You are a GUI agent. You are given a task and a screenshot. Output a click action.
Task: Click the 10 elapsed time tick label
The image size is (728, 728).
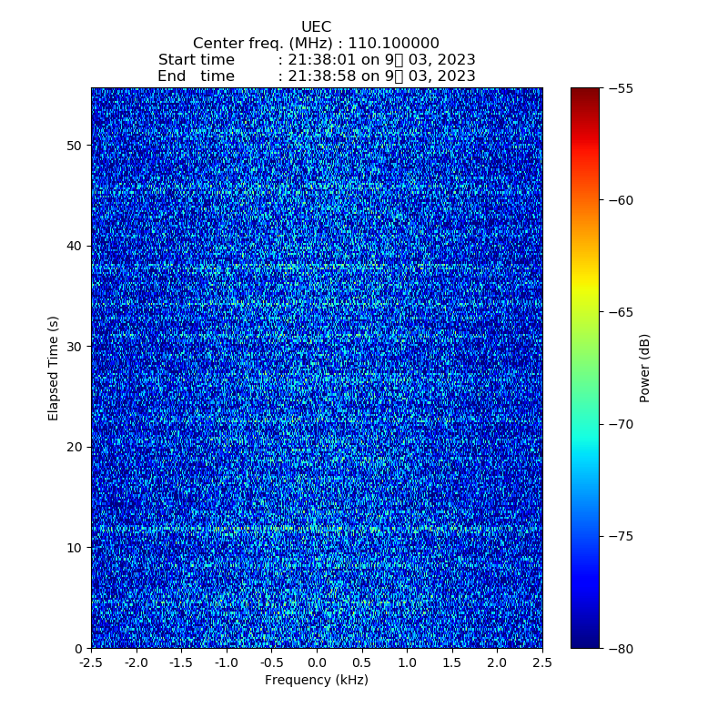pyautogui.click(x=75, y=548)
